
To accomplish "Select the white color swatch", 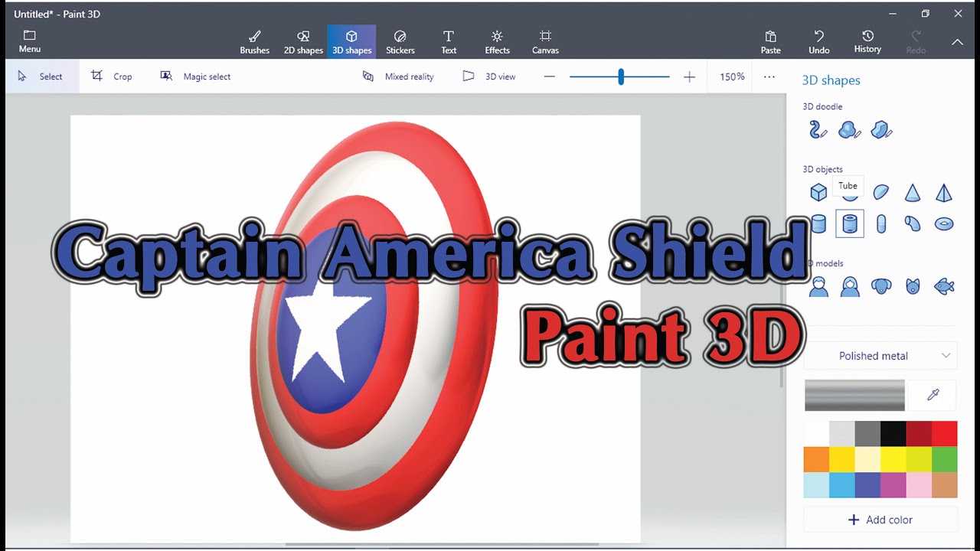I will tap(816, 434).
